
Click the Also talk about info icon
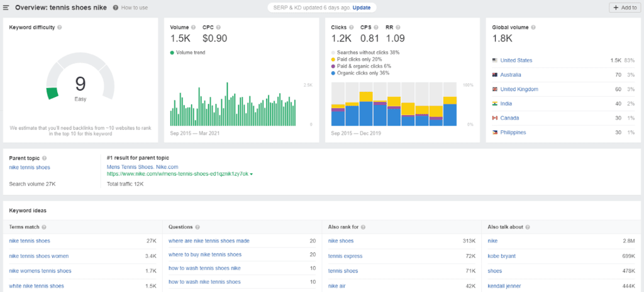point(528,227)
